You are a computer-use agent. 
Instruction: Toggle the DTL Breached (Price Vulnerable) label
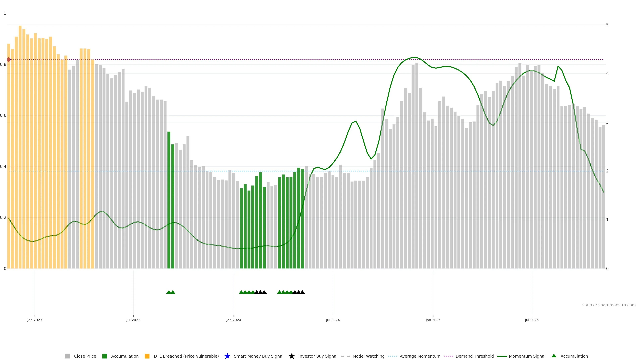pyautogui.click(x=186, y=356)
